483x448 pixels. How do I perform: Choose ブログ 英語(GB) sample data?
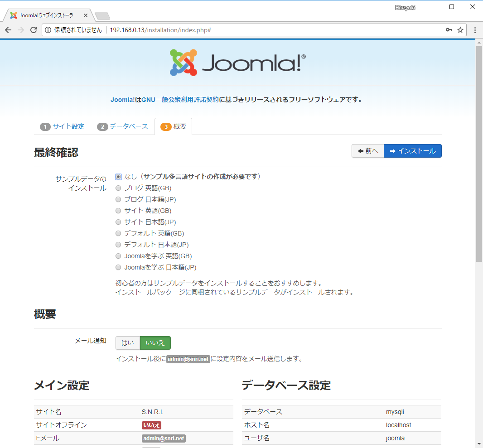pyautogui.click(x=118, y=188)
